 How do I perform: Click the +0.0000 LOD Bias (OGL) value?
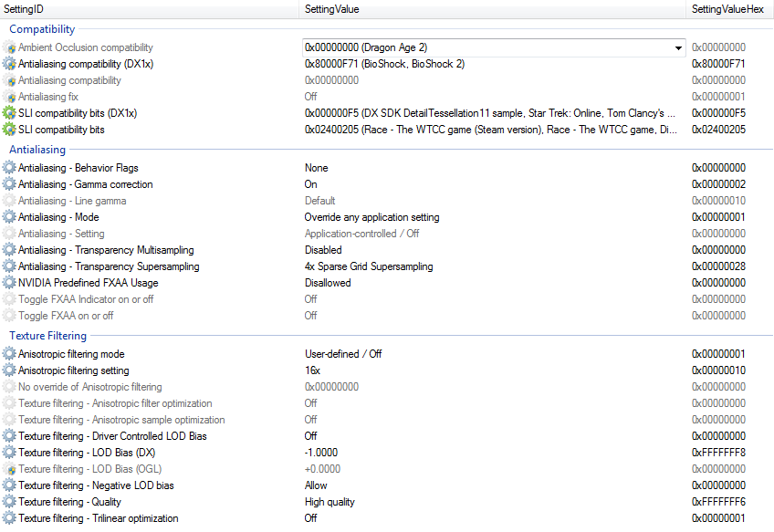(x=323, y=469)
